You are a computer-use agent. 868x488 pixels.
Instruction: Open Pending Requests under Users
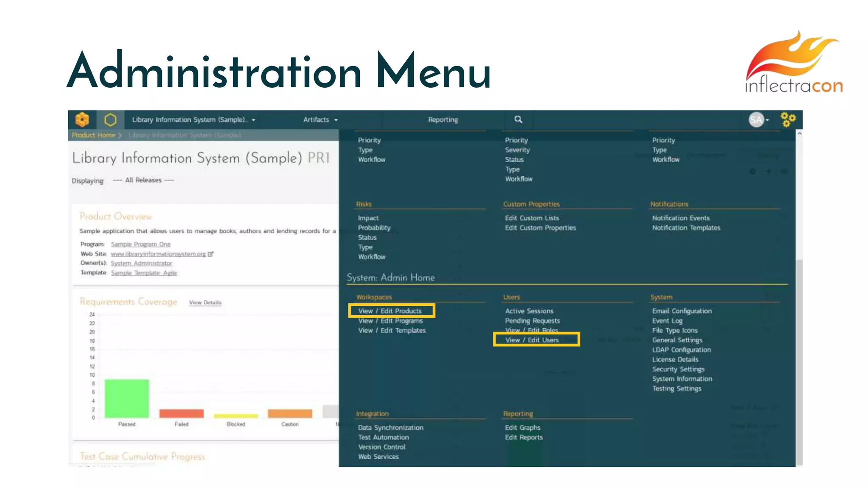click(532, 321)
